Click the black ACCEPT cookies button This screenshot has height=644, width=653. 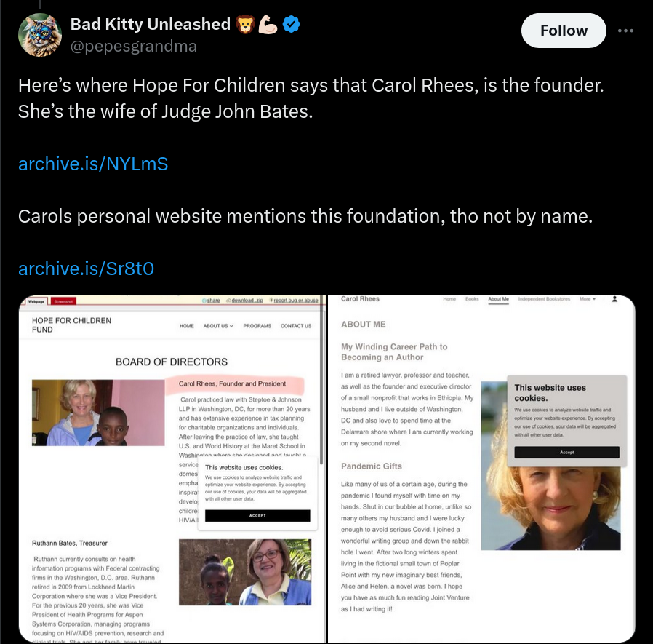pos(257,516)
